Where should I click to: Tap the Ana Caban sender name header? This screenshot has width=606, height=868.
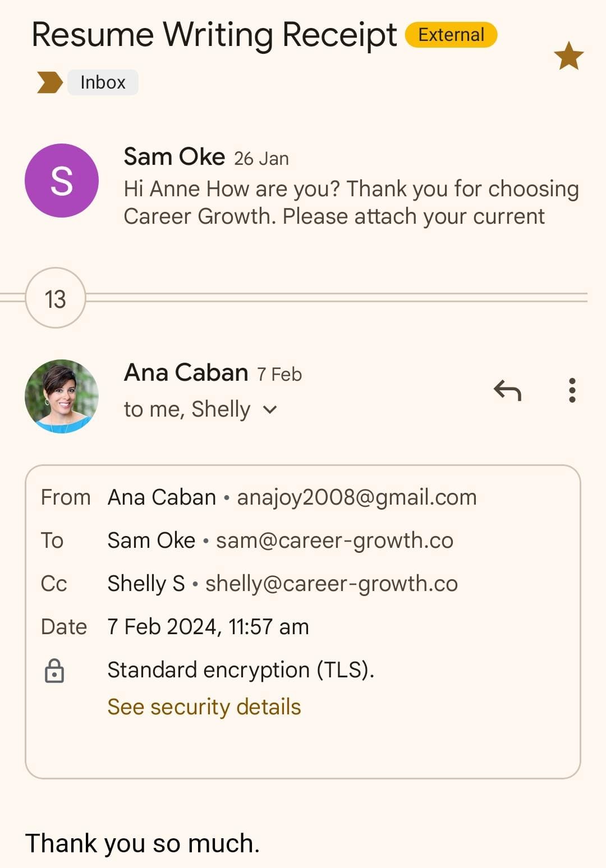pyautogui.click(x=186, y=372)
